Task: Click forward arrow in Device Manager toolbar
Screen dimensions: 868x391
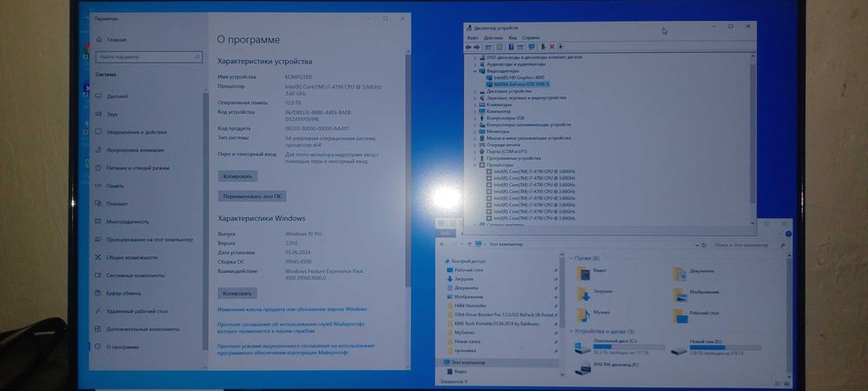Action: point(477,47)
